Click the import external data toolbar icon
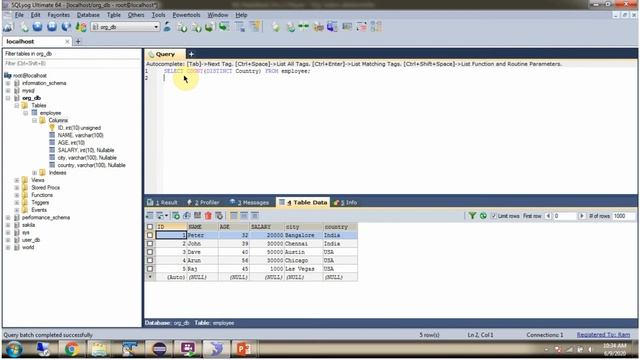The width and height of the screenshot is (640, 360). point(182,27)
